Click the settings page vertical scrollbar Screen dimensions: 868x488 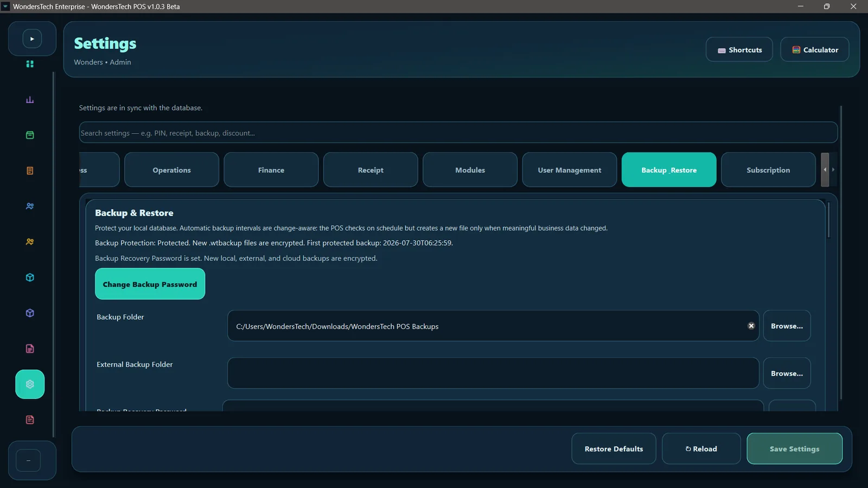[x=841, y=253]
